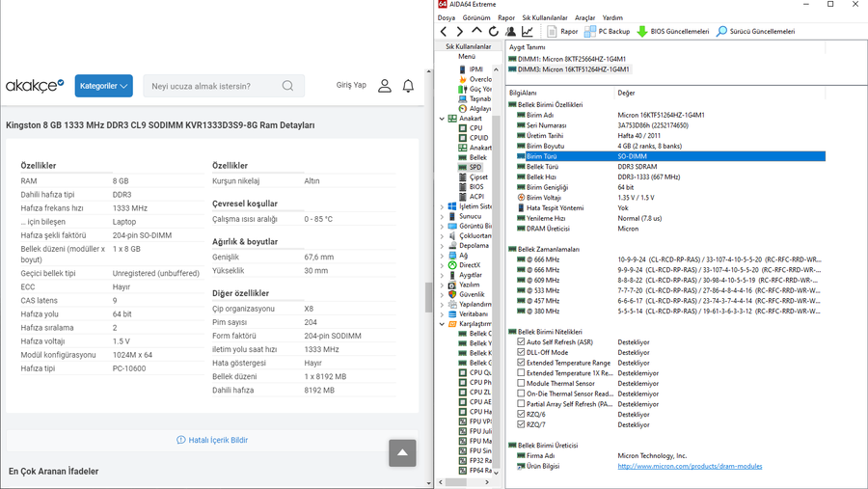
Task: Toggle RZQ/7 checkbox
Action: 521,424
